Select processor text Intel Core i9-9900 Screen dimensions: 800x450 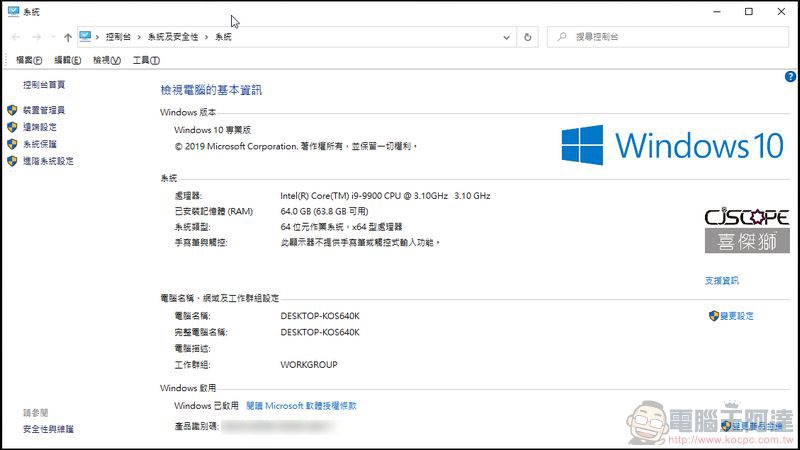point(385,195)
